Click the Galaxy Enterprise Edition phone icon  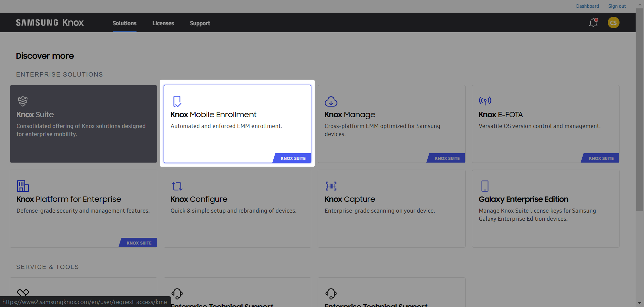485,186
